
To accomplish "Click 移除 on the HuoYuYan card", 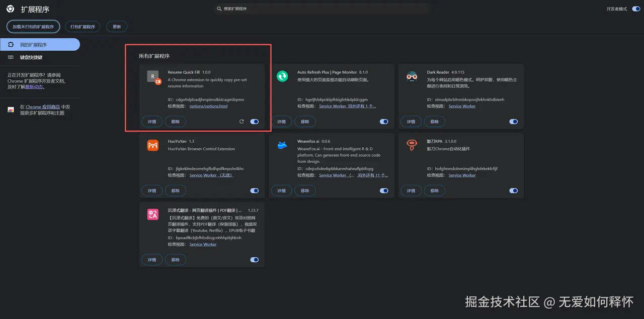I will pyautogui.click(x=176, y=190).
